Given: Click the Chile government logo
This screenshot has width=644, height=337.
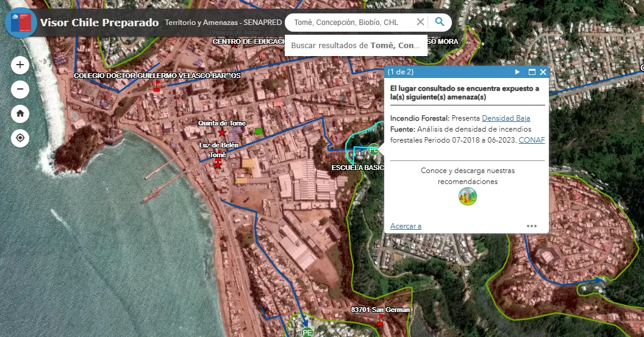Looking at the screenshot, I should (x=21, y=23).
